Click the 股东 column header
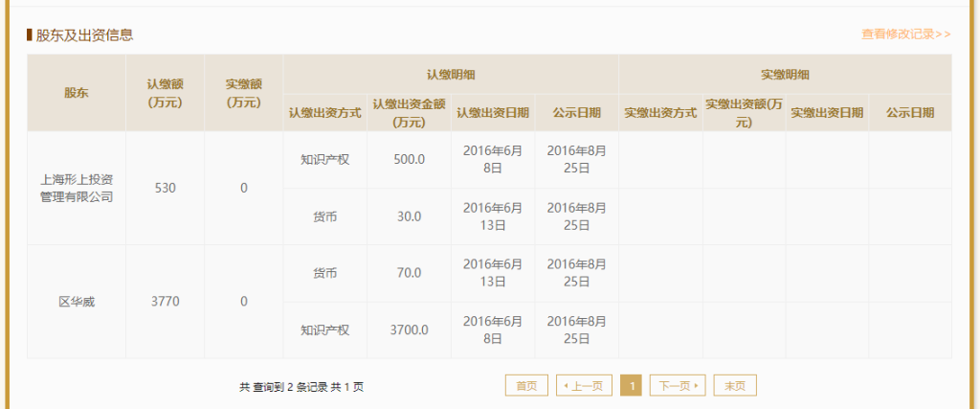 [77, 93]
